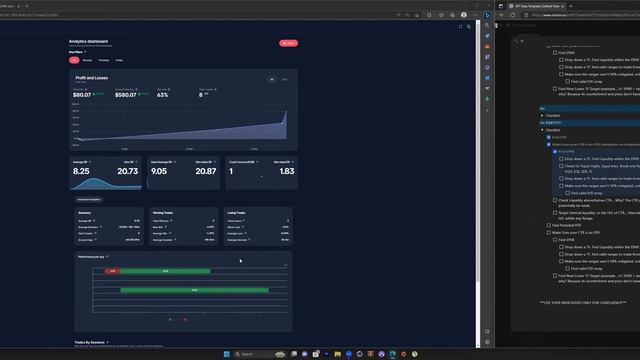Click the plus icon to customize Edge sidebar
Image resolution: width=640 pixels, height=360 pixels.
coord(487,110)
